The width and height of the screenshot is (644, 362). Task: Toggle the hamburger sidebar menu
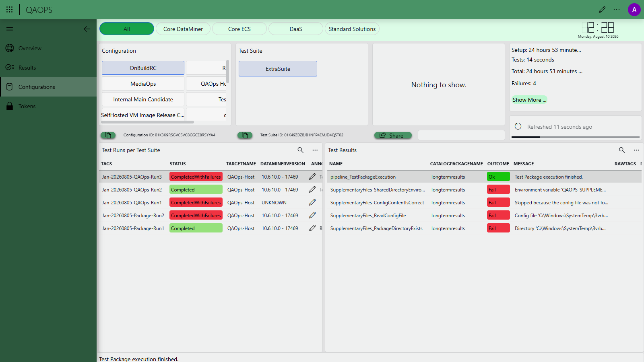point(10,29)
